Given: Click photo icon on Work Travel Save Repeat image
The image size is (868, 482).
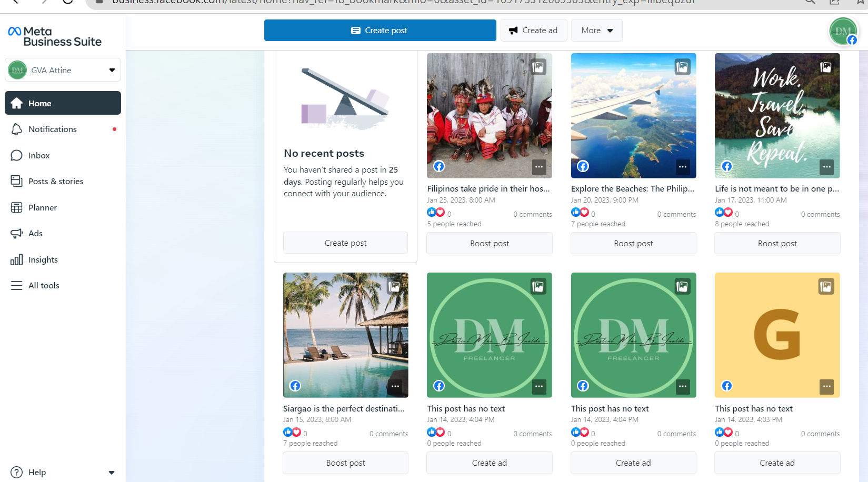Looking at the screenshot, I should pyautogui.click(x=826, y=67).
